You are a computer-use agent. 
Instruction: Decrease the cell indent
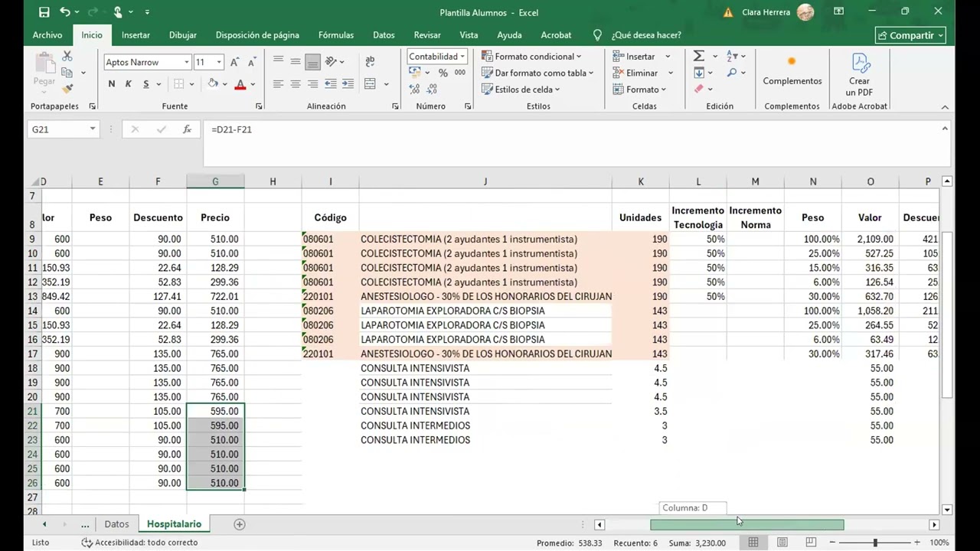point(331,84)
